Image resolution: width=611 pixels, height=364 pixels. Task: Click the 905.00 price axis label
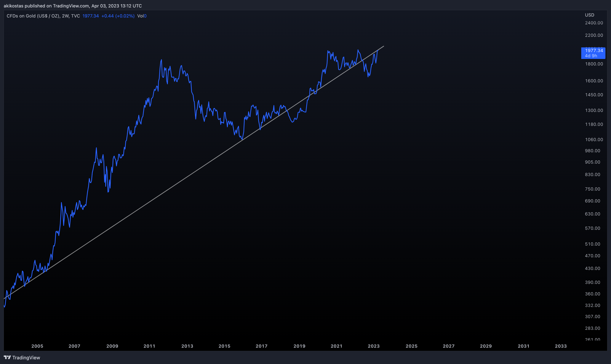point(592,162)
